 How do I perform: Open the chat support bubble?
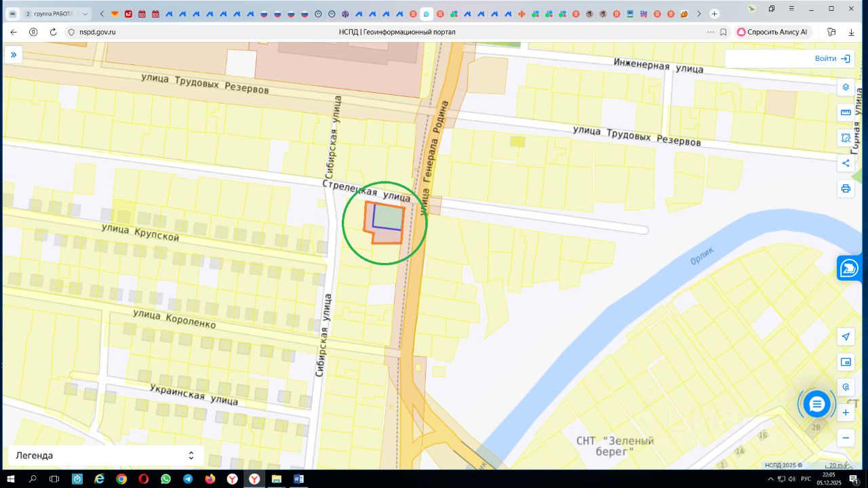click(816, 404)
